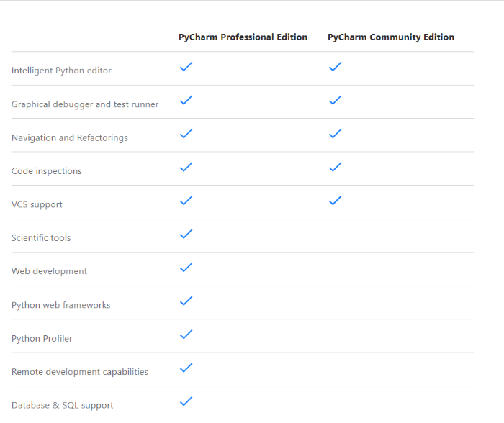Click Community checkmark for Navigation and Refactorings
Image resolution: width=504 pixels, height=423 pixels.
tap(335, 134)
